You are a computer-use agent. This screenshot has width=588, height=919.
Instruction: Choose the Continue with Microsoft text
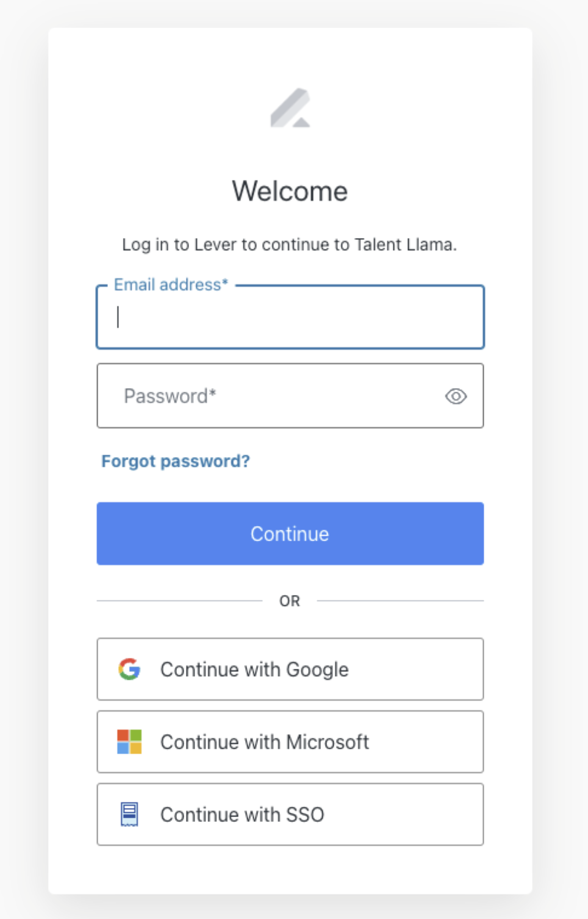point(265,741)
